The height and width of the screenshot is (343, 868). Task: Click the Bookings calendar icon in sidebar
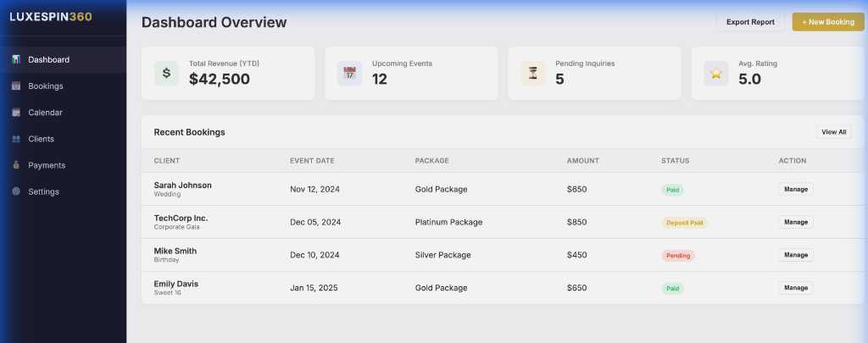16,86
